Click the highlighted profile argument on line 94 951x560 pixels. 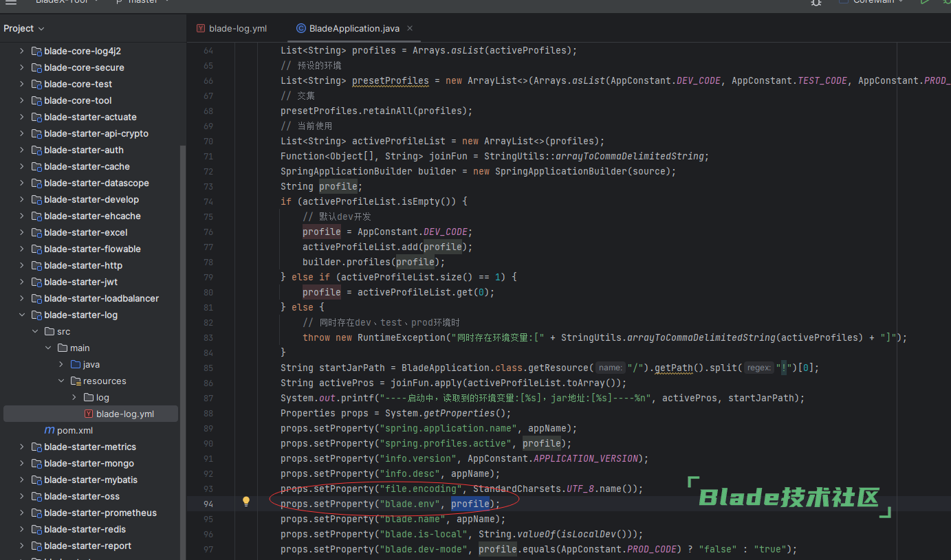[x=470, y=504]
